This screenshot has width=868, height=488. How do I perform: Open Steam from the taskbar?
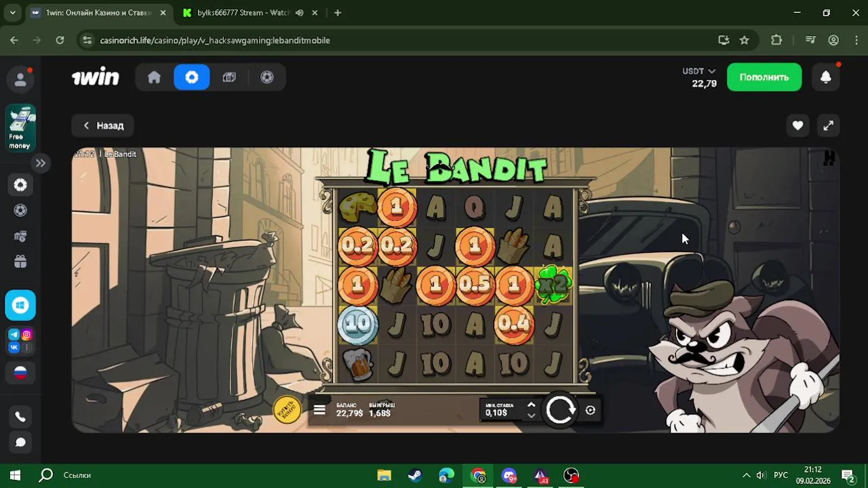tap(414, 475)
